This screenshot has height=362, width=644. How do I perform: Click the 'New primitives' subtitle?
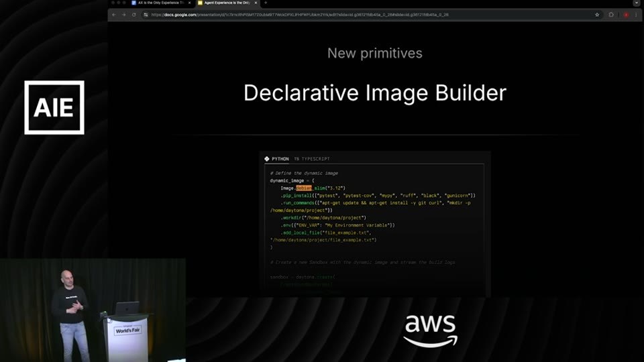click(x=374, y=54)
